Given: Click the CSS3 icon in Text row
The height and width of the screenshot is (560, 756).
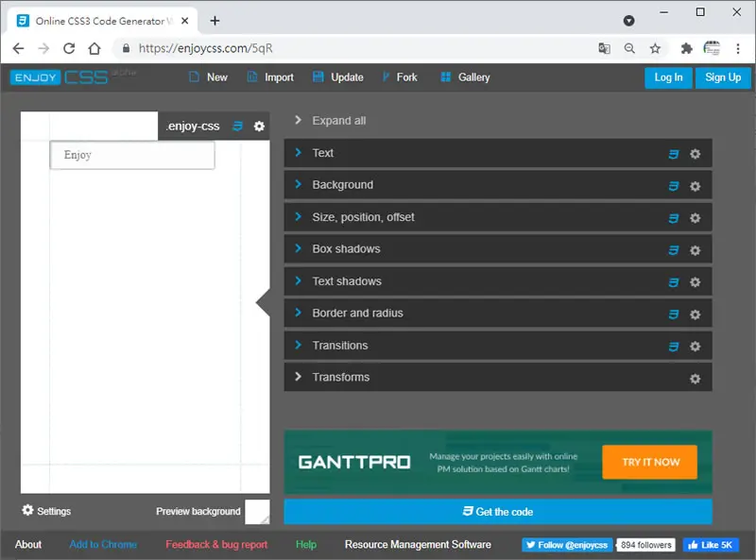Looking at the screenshot, I should tap(673, 154).
